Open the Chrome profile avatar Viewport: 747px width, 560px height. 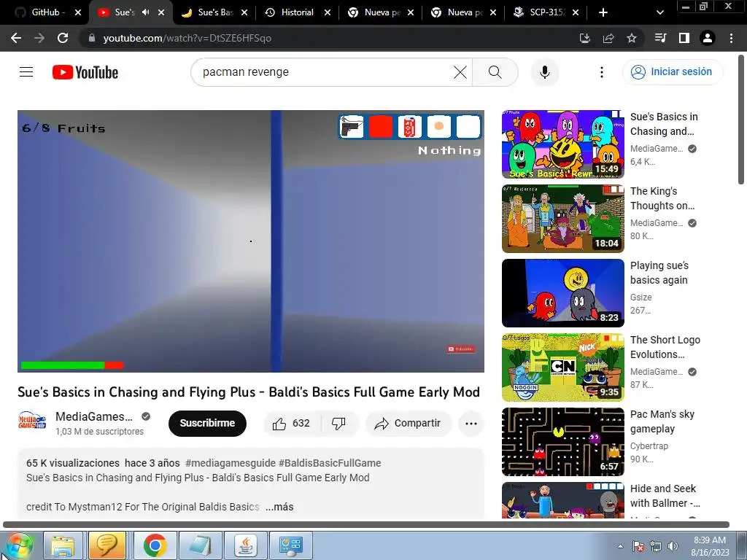point(708,38)
